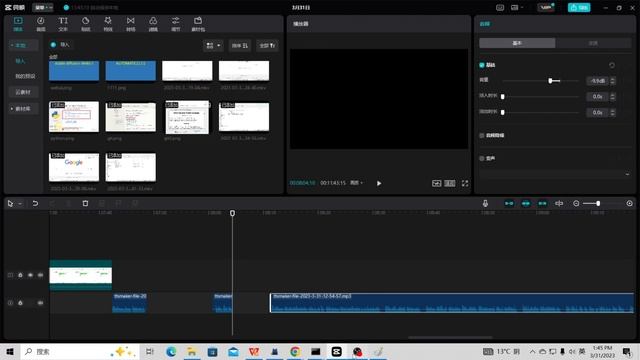Expand the Material library section in sidebar
640x360 pixels.
pyautogui.click(x=24, y=109)
